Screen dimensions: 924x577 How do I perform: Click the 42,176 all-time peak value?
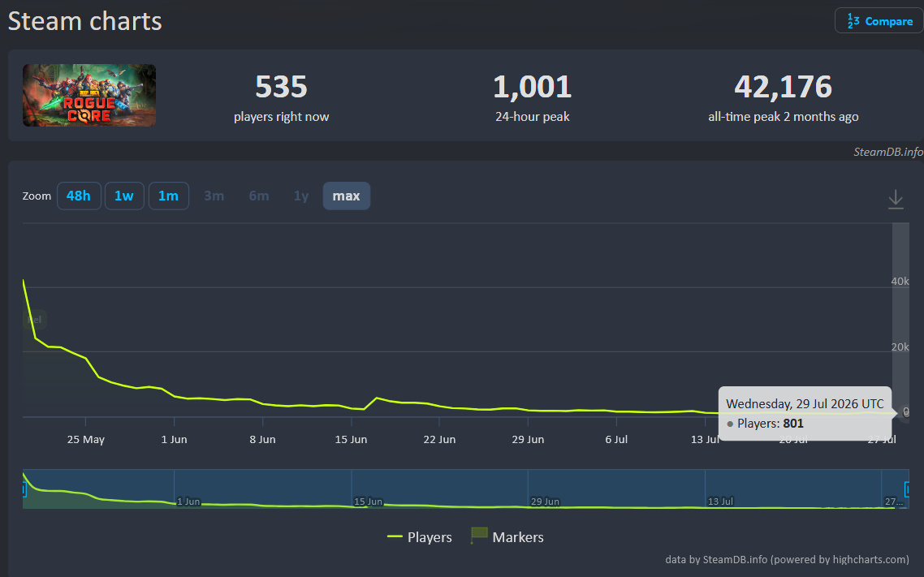coord(784,87)
